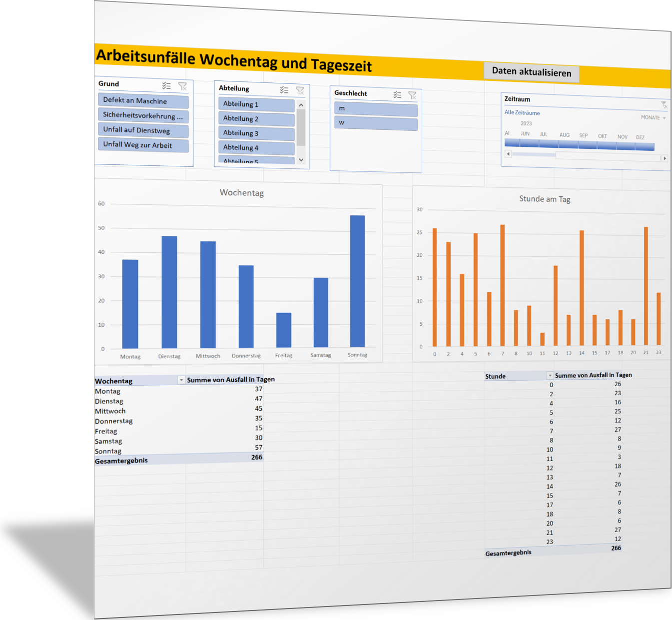
Task: Click the 'Daten aktualisieren' button
Action: pos(531,72)
